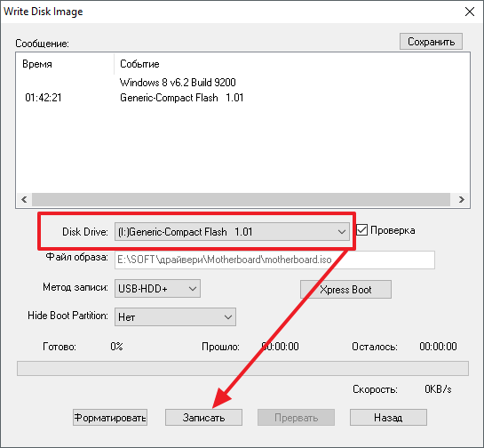The image size is (484, 448).
Task: Click the disabled Прервать abort button
Action: click(x=296, y=418)
